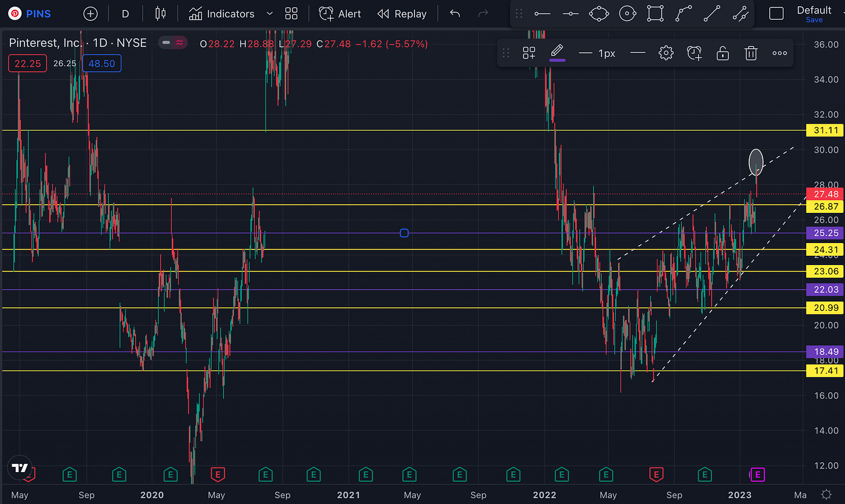Open drawing templates on the floating toolbar

point(529,53)
